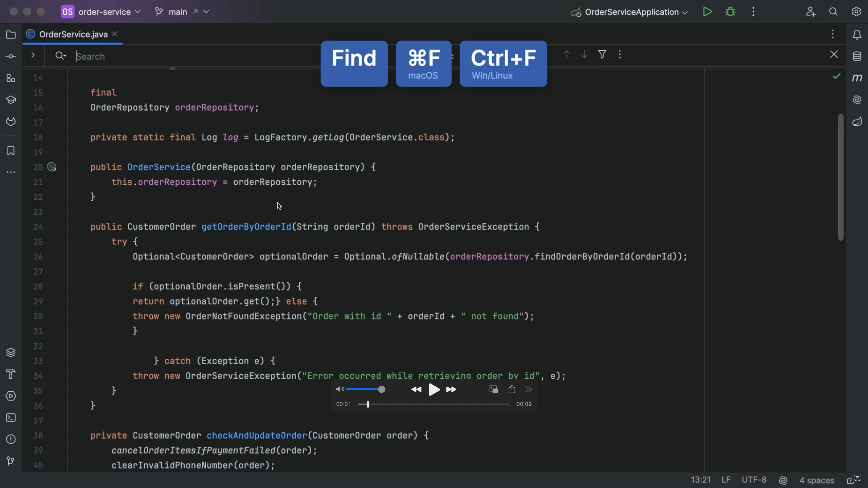
Task: Mute the video volume speaker icon
Action: pyautogui.click(x=340, y=389)
